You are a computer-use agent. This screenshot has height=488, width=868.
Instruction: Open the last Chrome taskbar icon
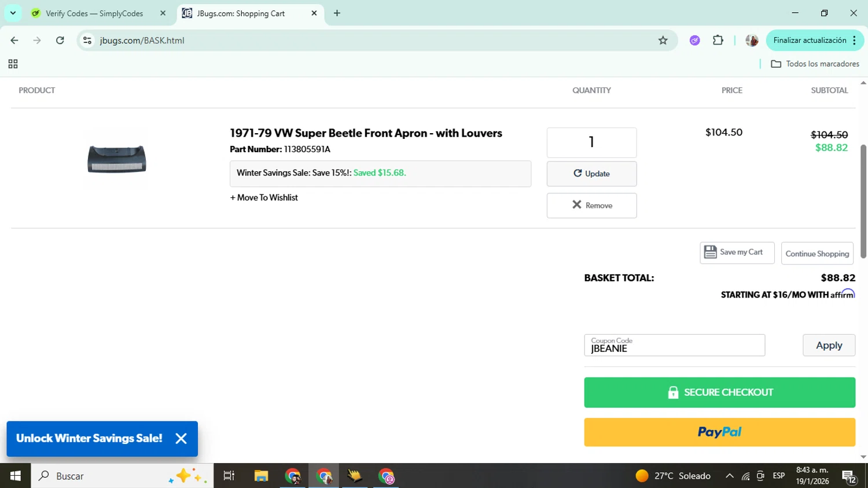click(x=386, y=476)
